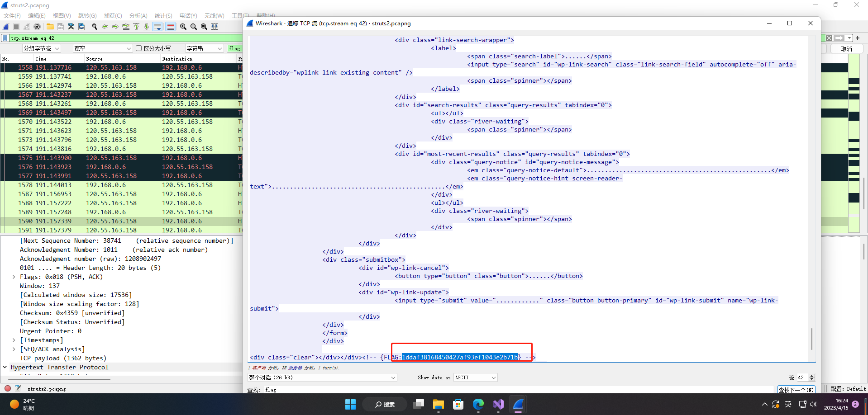Click the flag search field in main window

tap(235, 48)
